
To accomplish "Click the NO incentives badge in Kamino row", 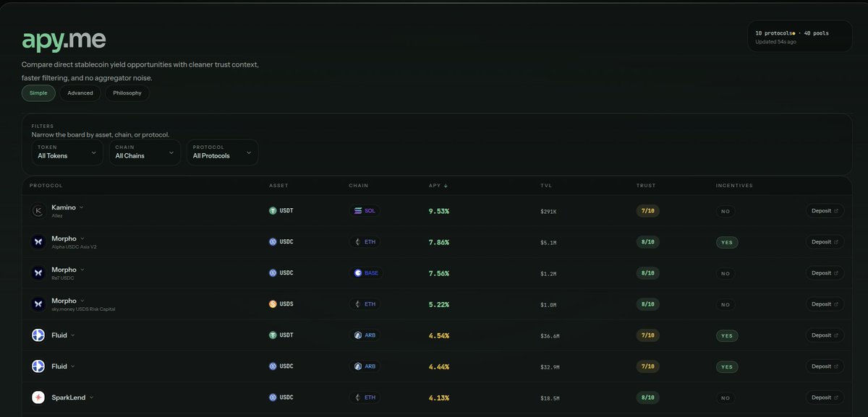I will click(x=726, y=211).
